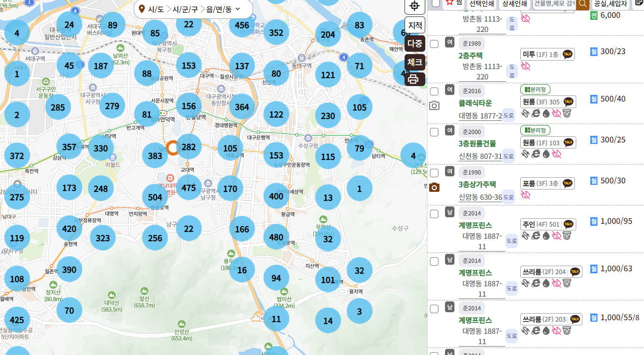The width and height of the screenshot is (644, 355).
Task: Click the printer icon on map toolbar
Action: pos(413,79)
